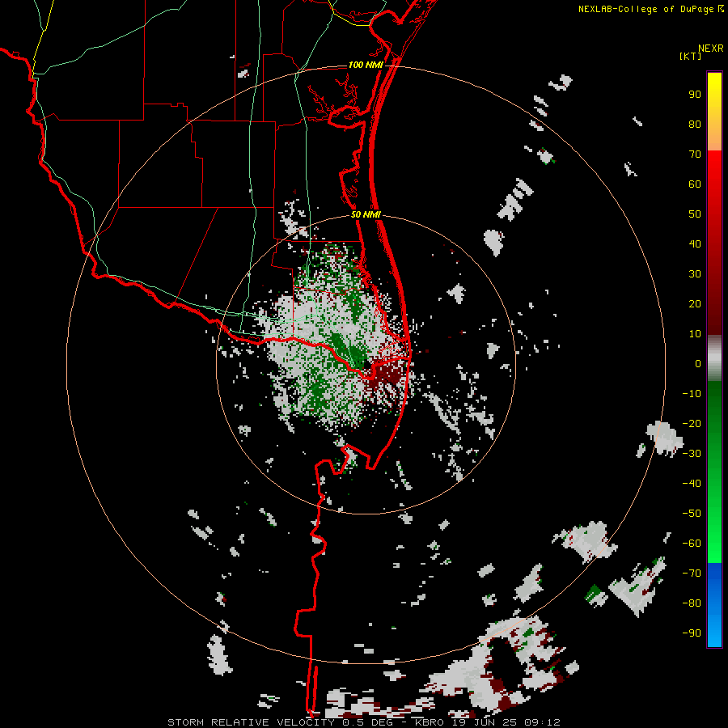The image size is (728, 728).
Task: Click the -40 value on the velocity scale
Action: 692,484
